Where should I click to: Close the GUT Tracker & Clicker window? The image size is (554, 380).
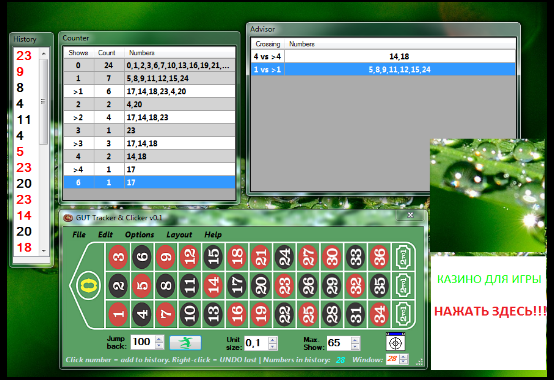tap(410, 215)
